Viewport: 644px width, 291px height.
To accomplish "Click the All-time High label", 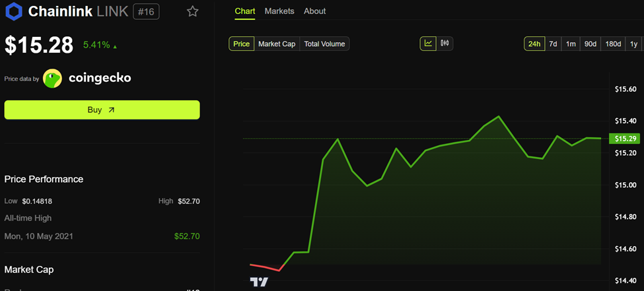I will tap(28, 218).
